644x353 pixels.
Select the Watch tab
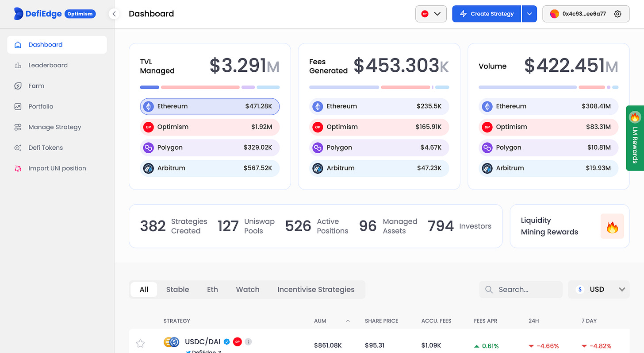[248, 290]
